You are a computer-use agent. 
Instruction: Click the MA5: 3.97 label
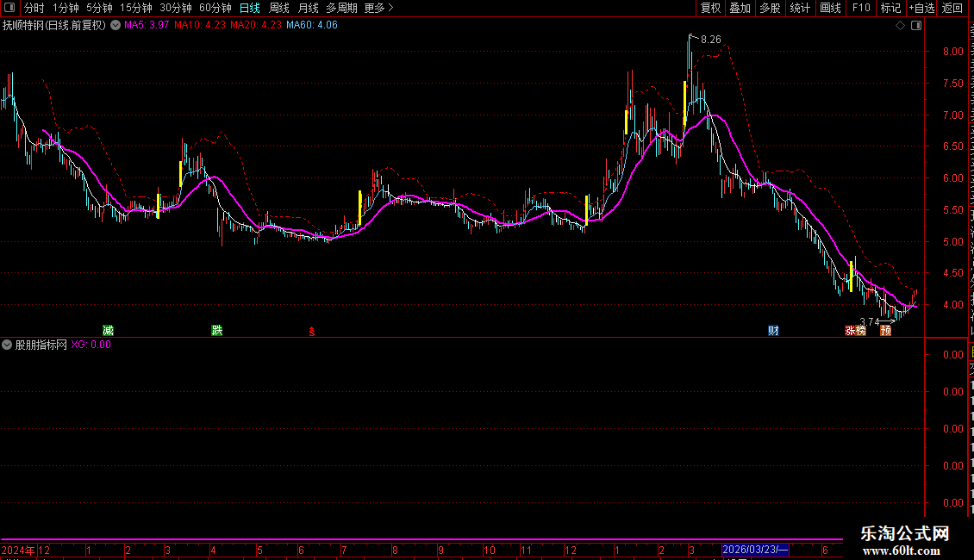click(x=147, y=26)
